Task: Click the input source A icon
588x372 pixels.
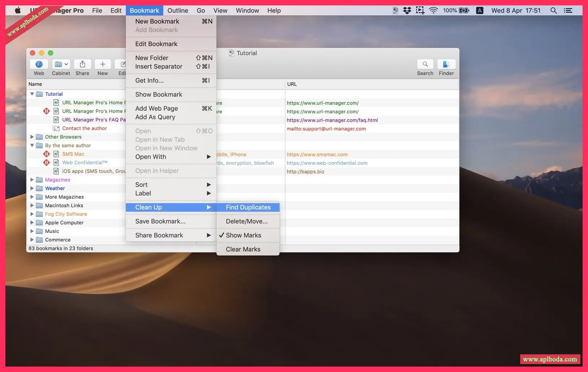Action: (479, 10)
